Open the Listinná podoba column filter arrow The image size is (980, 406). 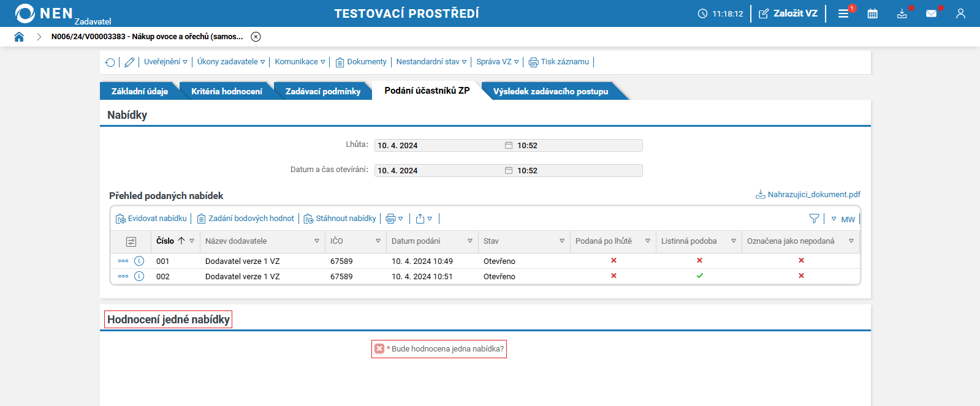pyautogui.click(x=734, y=241)
